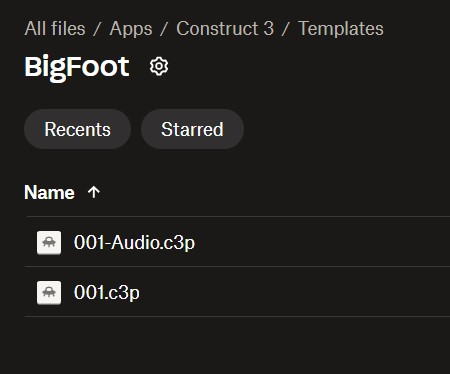Click blank area right of the Starred chip
This screenshot has width=450, height=374.
click(x=347, y=129)
